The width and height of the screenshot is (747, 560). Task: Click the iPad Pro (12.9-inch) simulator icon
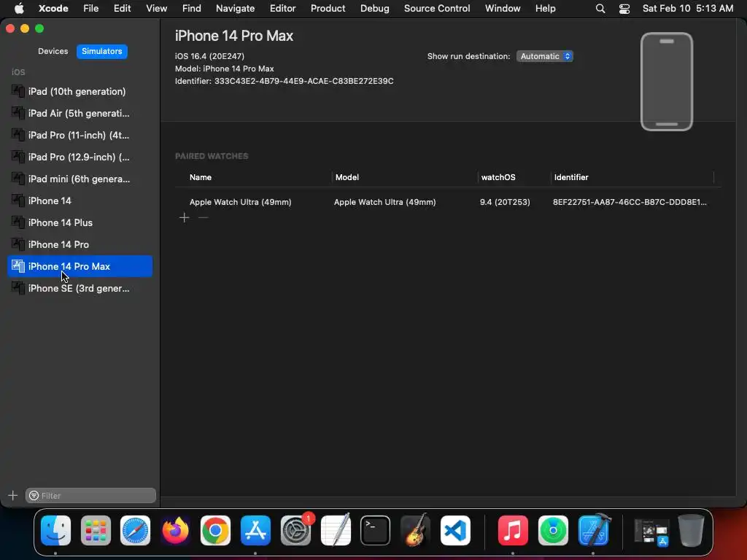18,157
